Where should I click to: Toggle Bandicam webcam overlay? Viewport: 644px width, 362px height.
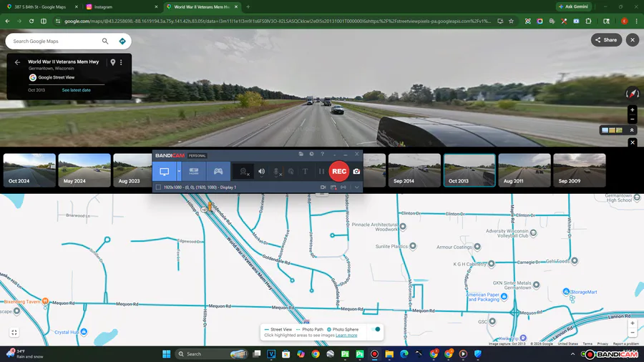point(244,172)
